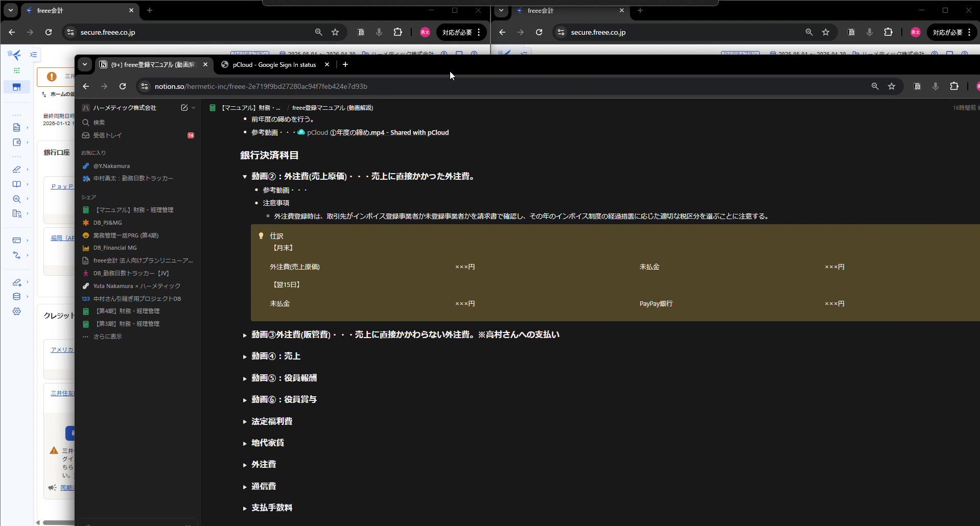Open the ハーメティック株式会社 workspace dropdown
The height and width of the screenshot is (526, 980).
click(x=124, y=108)
